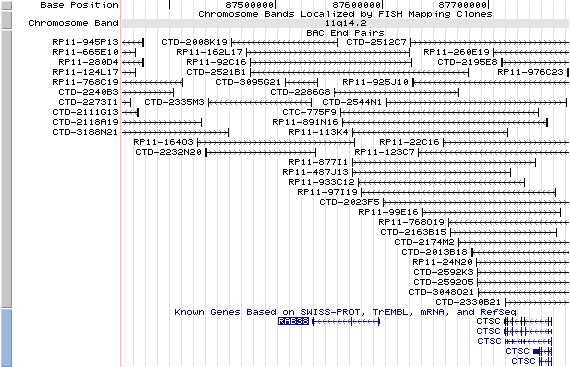Click the CTC-775F9 BAC clone
This screenshot has height=367, width=570.
pos(310,112)
